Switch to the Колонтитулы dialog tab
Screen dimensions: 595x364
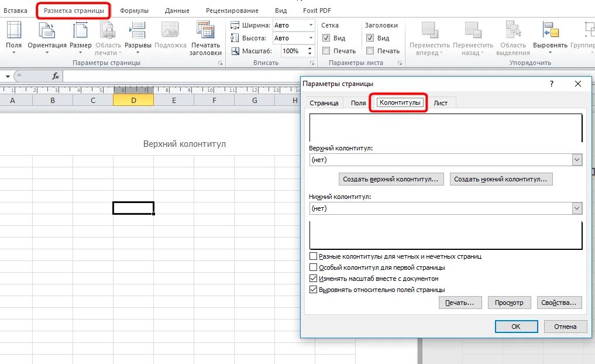click(400, 102)
